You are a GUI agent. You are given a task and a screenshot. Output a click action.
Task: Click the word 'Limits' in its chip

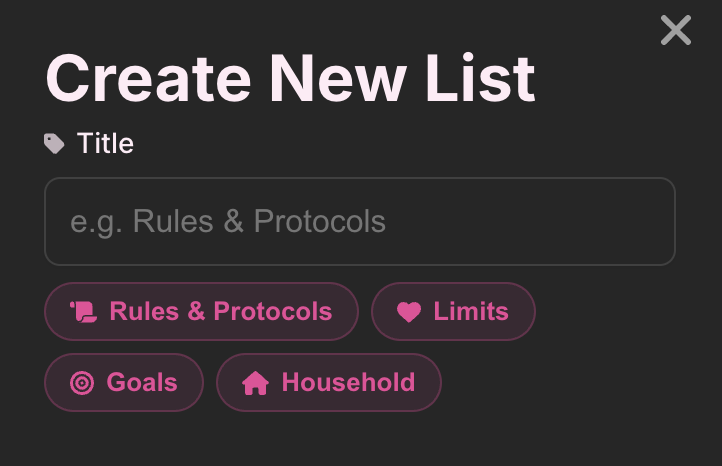click(471, 312)
